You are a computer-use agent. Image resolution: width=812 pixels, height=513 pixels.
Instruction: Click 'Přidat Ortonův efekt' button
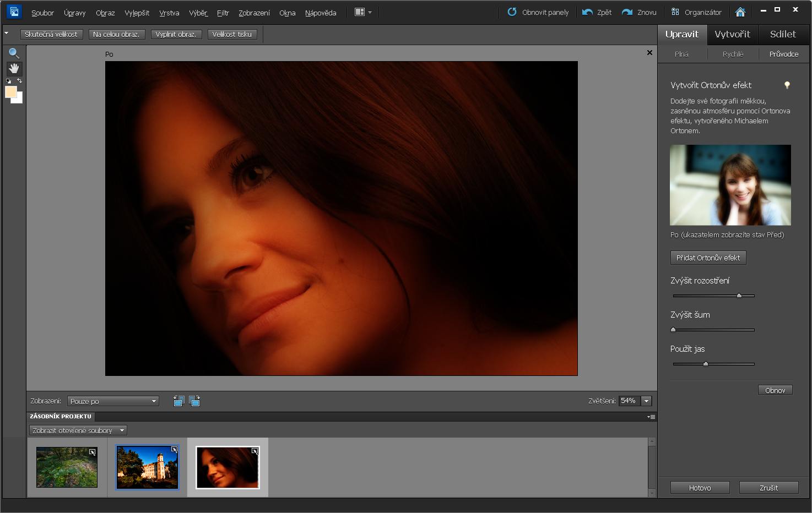[708, 258]
